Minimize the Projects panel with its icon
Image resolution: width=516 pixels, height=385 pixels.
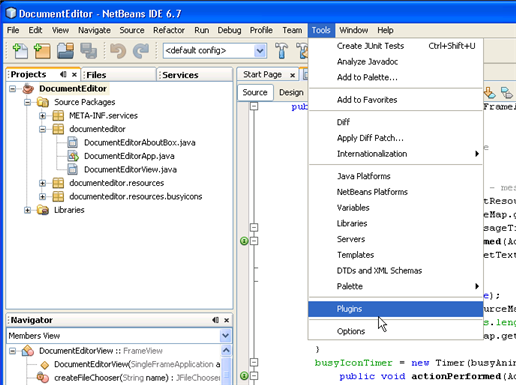63,74
